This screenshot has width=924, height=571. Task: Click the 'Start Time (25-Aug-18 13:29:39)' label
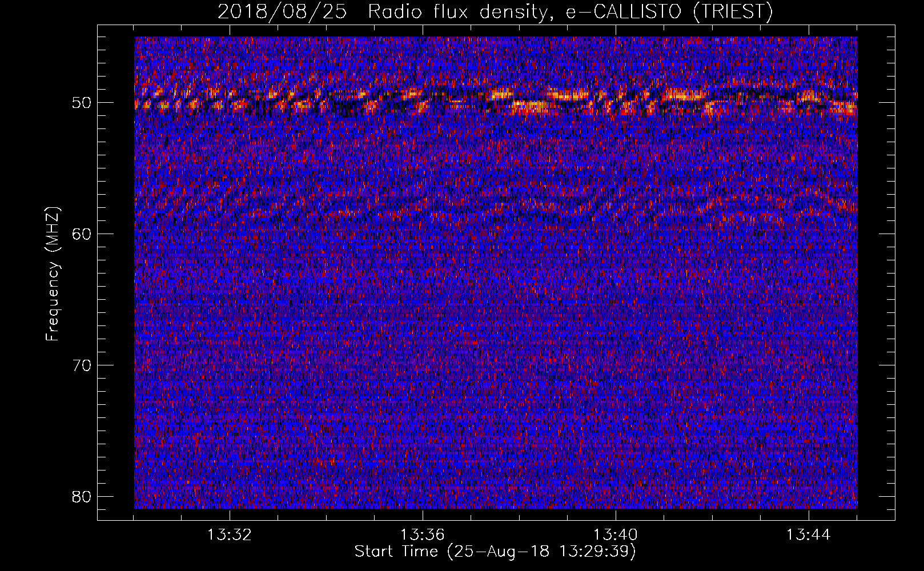pyautogui.click(x=495, y=552)
